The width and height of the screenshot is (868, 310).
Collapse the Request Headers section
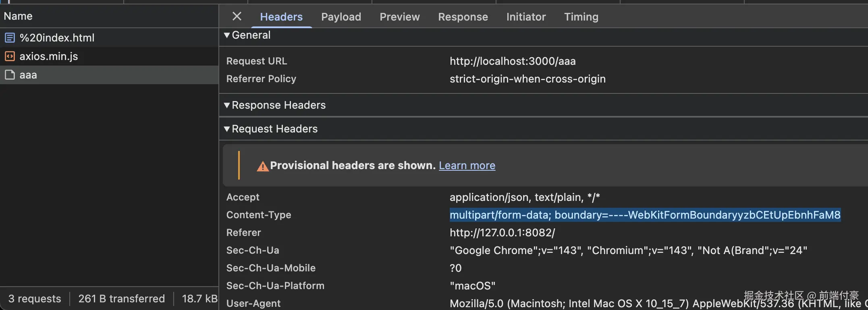pyautogui.click(x=227, y=129)
